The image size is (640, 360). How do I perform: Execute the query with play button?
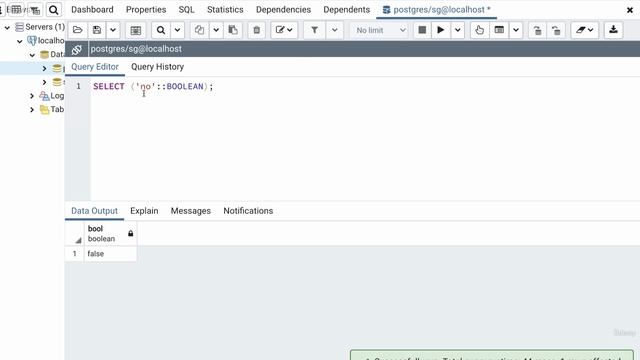(440, 30)
